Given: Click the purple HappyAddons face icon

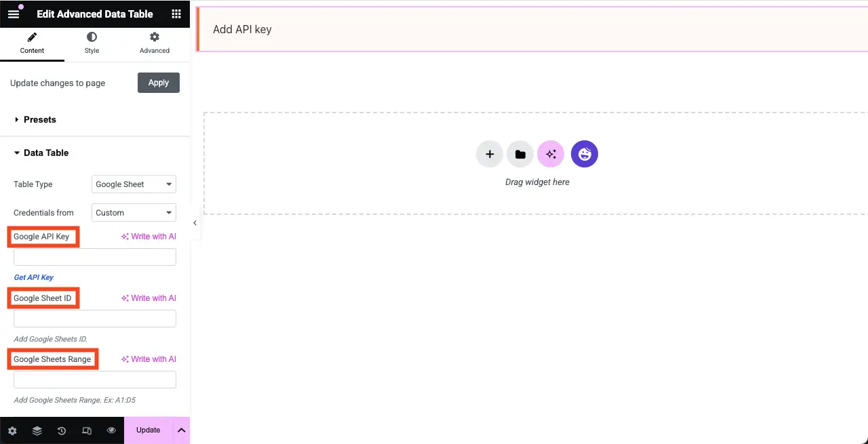Looking at the screenshot, I should [585, 154].
